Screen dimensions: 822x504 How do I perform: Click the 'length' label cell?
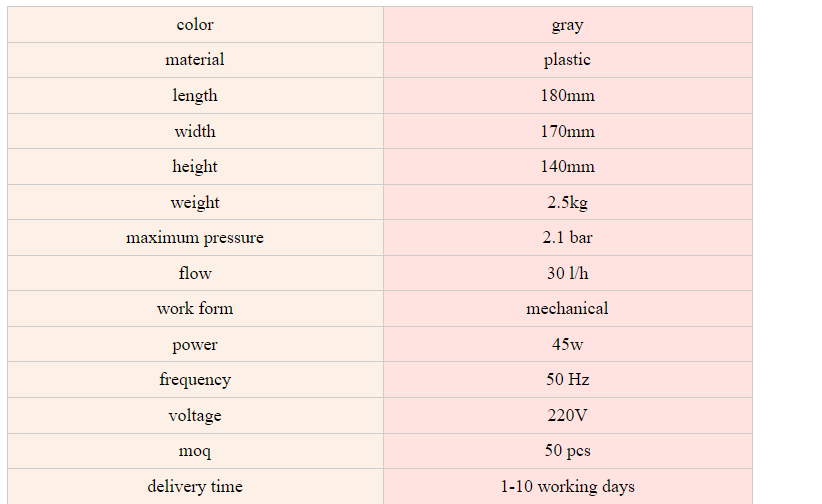[x=195, y=96]
